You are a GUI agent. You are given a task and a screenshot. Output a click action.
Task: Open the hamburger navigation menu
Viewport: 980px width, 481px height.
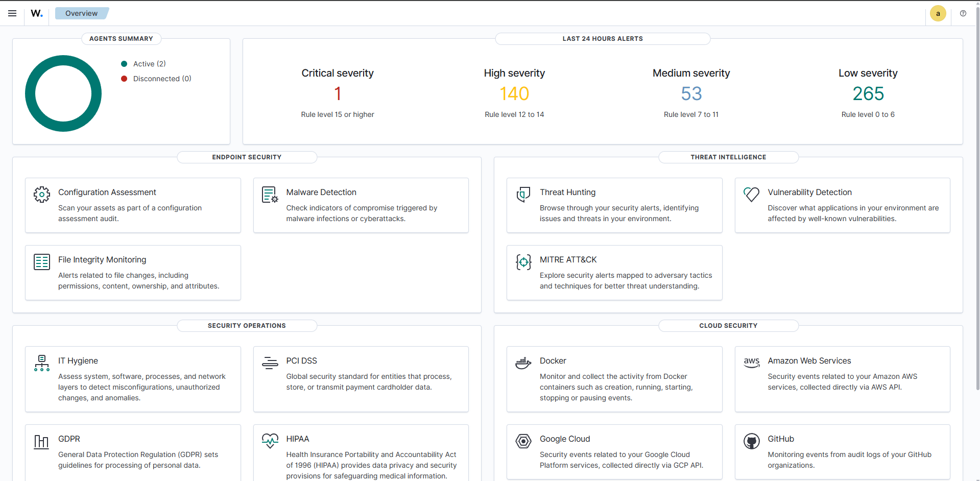pos(12,13)
